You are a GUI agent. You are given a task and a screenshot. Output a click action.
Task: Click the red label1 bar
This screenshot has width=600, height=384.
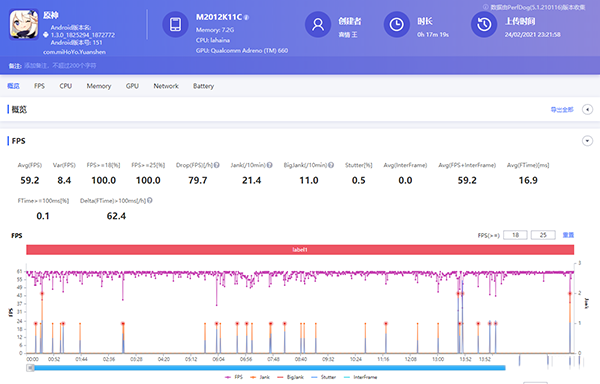point(300,250)
